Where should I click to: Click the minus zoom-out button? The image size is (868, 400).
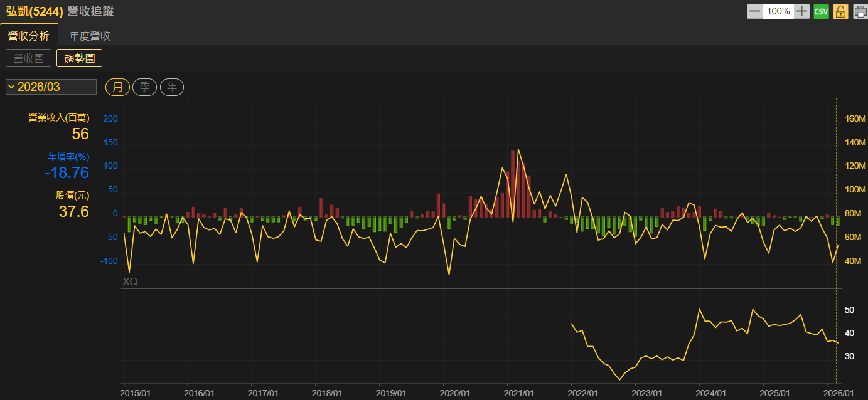pyautogui.click(x=754, y=11)
